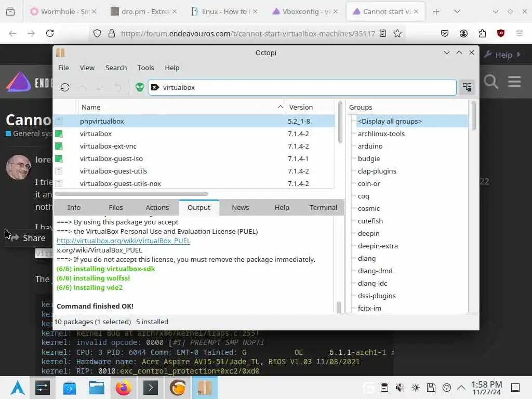This screenshot has width=532, height=399.
Task: Select the virtualbox-guest-utils-nox package row
Action: click(x=194, y=183)
